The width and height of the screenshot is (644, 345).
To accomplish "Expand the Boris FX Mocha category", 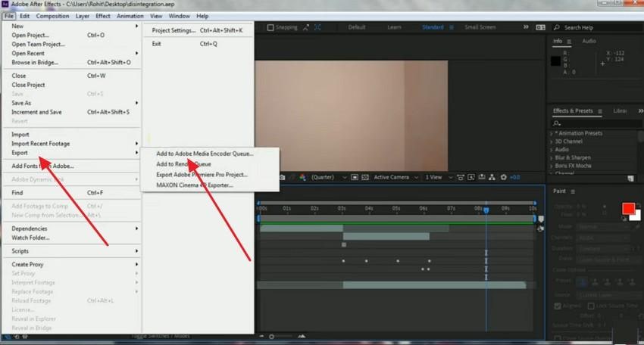I will coord(552,166).
